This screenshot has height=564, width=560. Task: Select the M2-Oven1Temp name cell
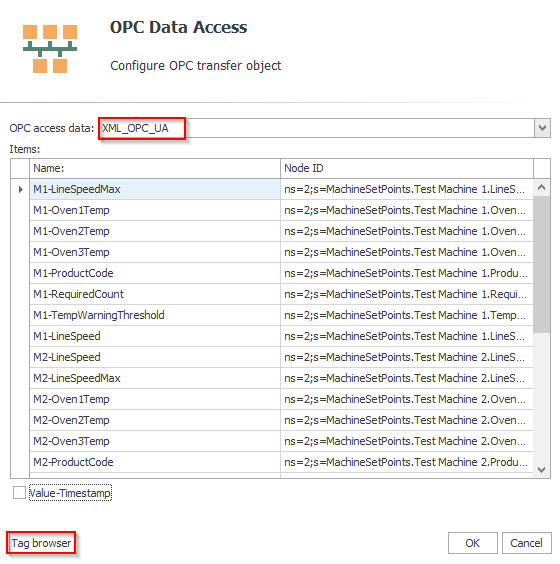click(x=155, y=399)
